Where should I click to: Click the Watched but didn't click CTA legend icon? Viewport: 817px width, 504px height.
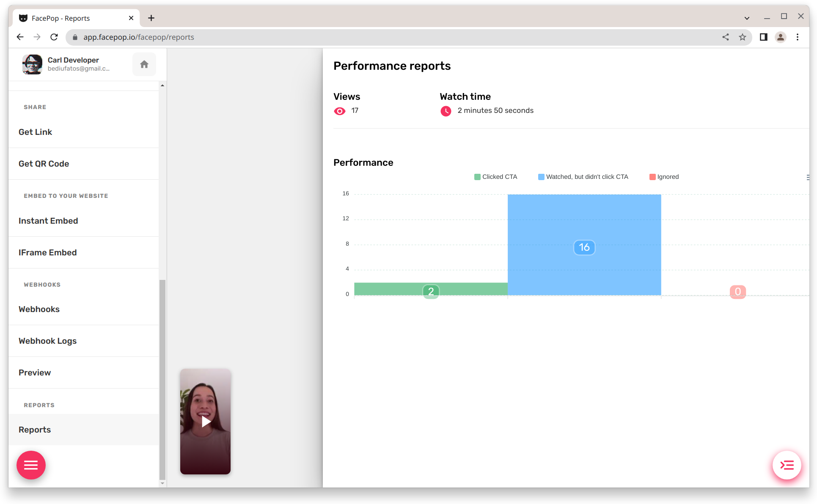pos(541,177)
